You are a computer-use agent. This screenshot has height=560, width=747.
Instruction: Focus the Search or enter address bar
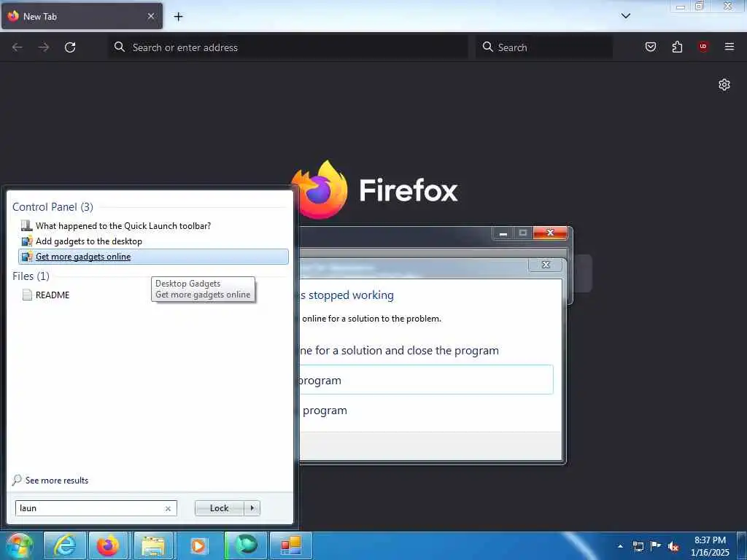coord(289,47)
